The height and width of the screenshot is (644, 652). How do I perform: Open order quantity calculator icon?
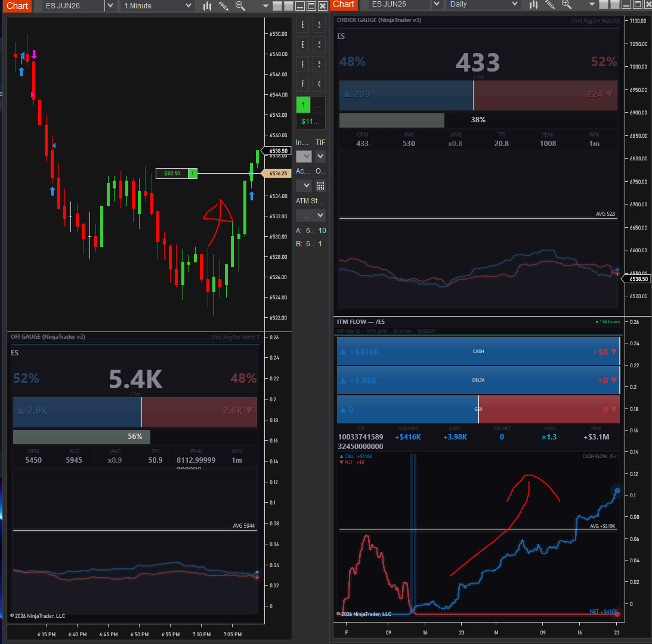[320, 185]
